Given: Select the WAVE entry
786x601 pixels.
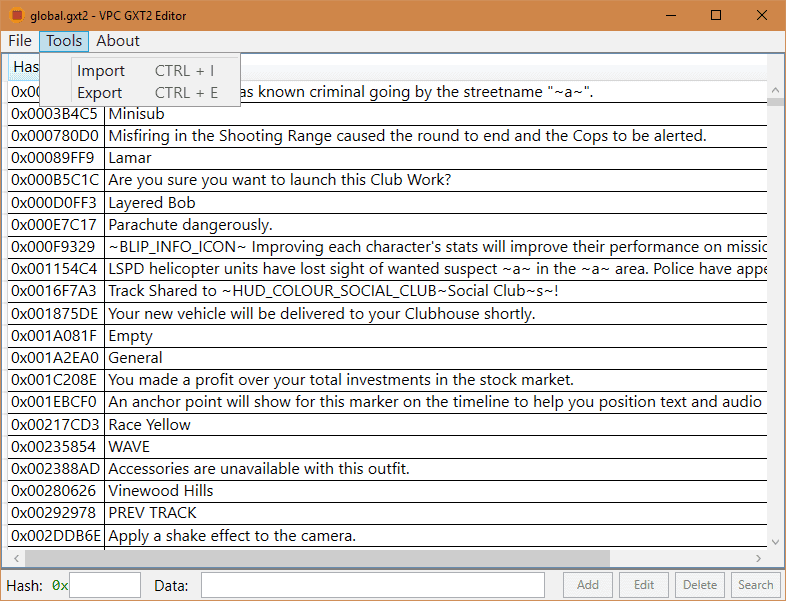Looking at the screenshot, I should (129, 447).
